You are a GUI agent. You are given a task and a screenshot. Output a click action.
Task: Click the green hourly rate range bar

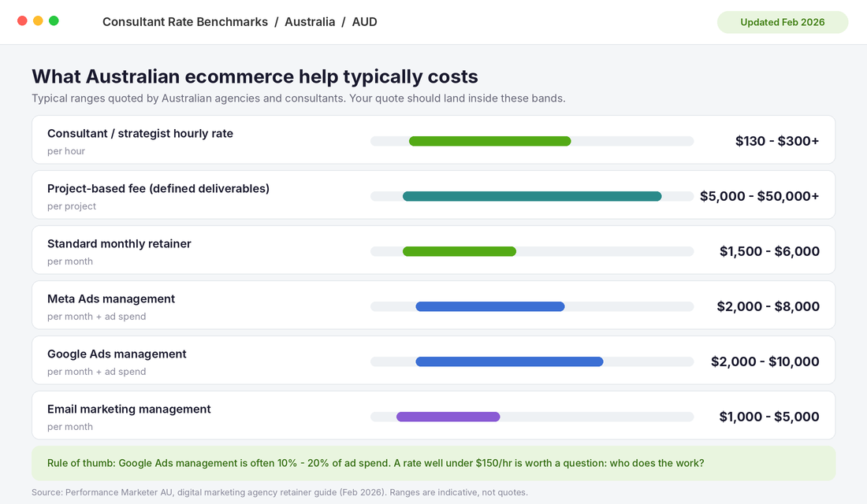tap(490, 142)
